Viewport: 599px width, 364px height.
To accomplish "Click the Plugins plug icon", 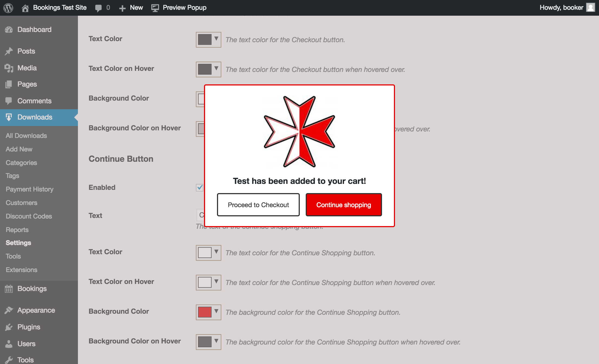I will coord(9,327).
